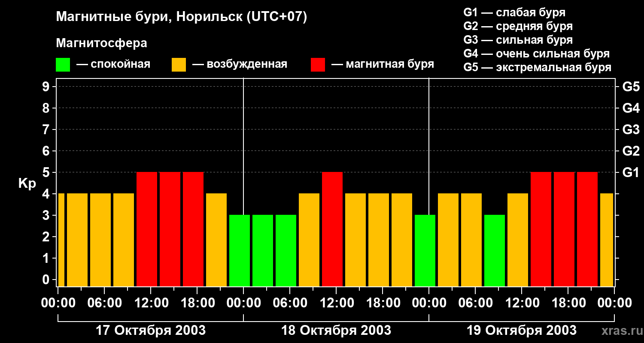Click the right-axis 'G5' tick label
Viewport: 644px width, 343px height.
(631, 87)
